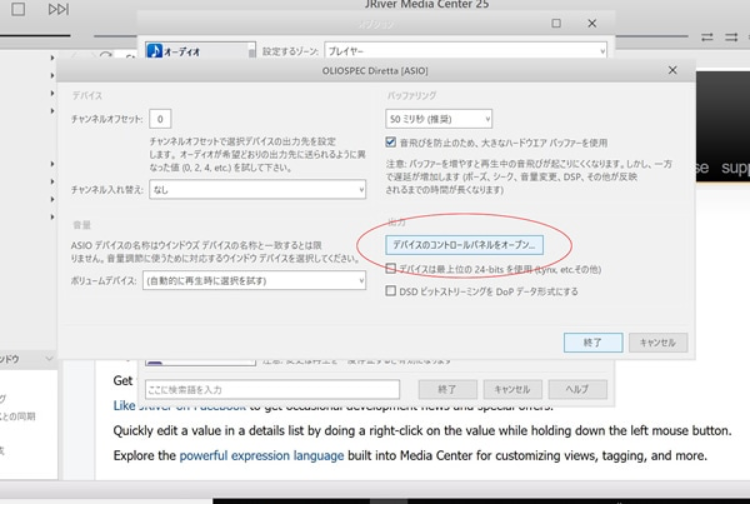Open the 設定するゾーン プレイヤー dropdown

(465, 51)
